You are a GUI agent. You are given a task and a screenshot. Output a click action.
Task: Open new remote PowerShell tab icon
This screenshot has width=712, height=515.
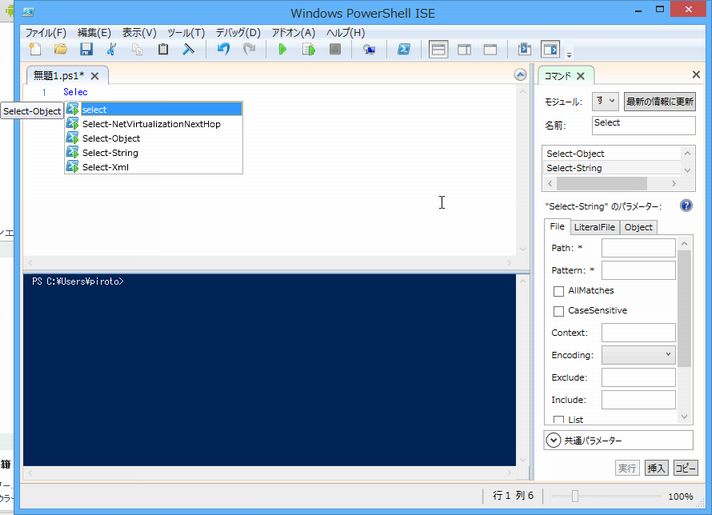tap(369, 49)
